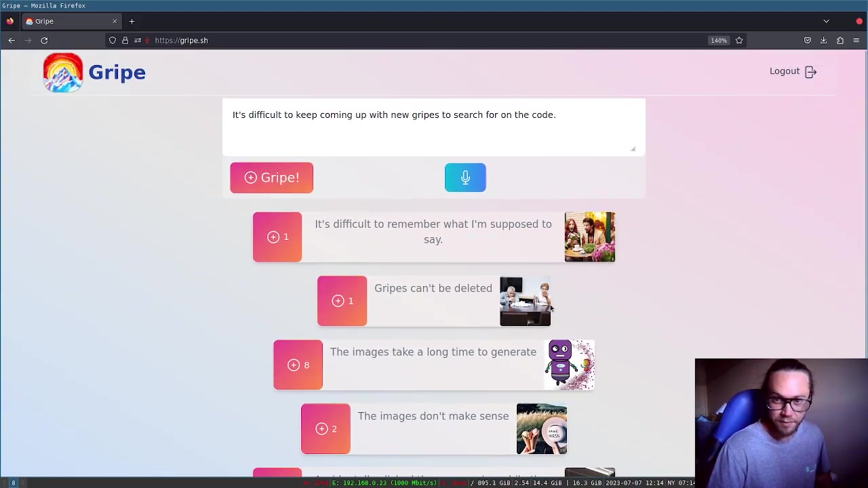Image resolution: width=868 pixels, height=488 pixels.
Task: Click the Gripe site title text
Action: pyautogui.click(x=117, y=73)
